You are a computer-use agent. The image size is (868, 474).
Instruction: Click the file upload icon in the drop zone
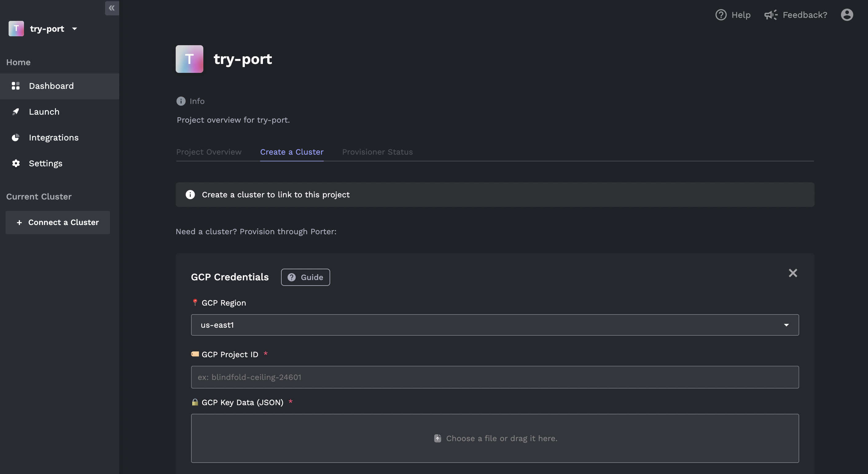pyautogui.click(x=437, y=438)
